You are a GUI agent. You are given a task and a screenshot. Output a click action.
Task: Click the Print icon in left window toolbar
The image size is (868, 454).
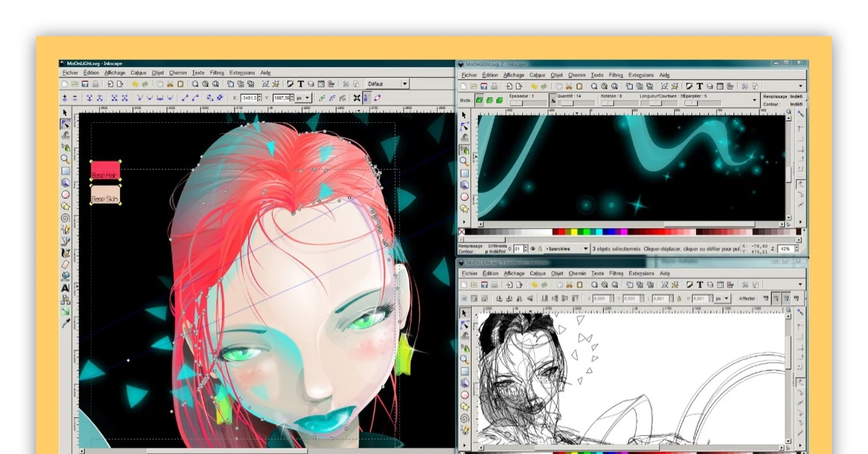[x=95, y=84]
